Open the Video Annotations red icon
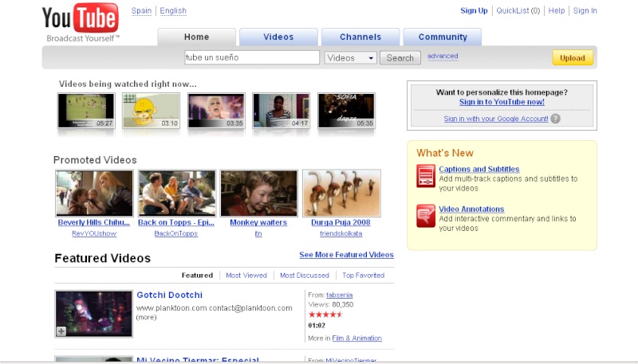 pyautogui.click(x=426, y=216)
